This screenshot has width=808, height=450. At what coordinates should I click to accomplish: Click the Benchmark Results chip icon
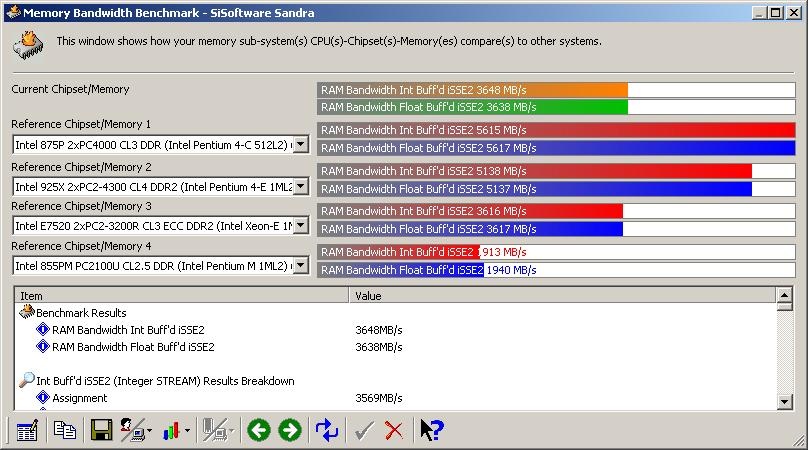point(27,312)
